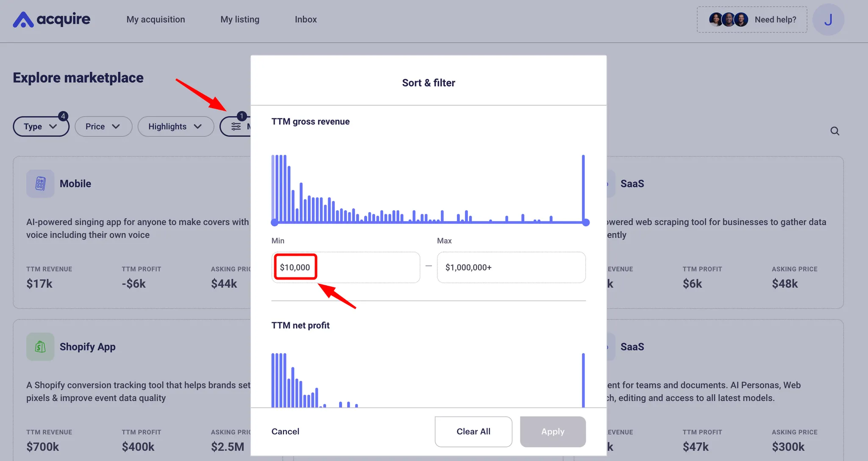Viewport: 868px width, 461px height.
Task: Go to My acquisition menu
Action: pyautogui.click(x=156, y=20)
